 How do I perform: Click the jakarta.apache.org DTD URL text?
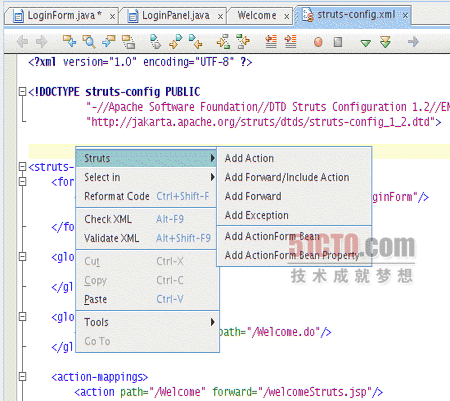point(263,122)
